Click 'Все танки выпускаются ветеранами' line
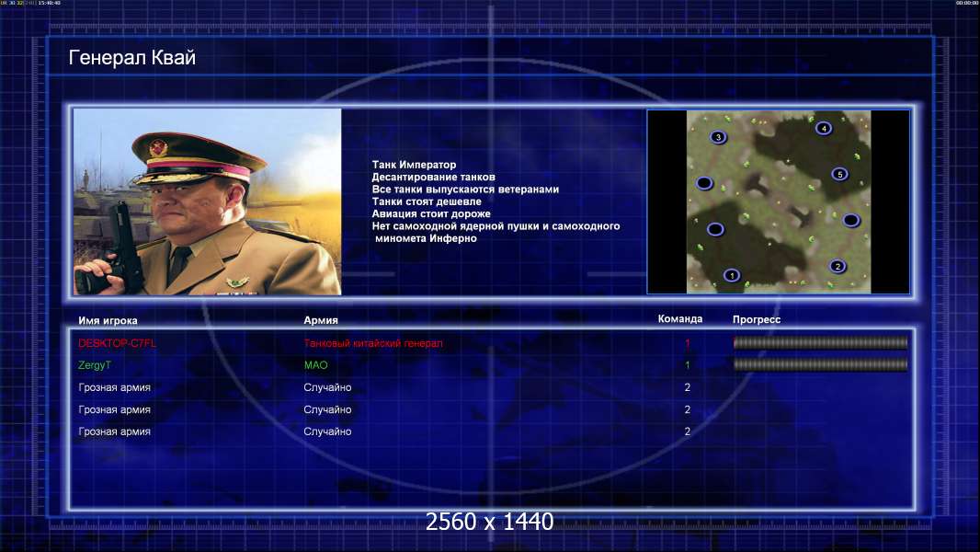 point(465,189)
